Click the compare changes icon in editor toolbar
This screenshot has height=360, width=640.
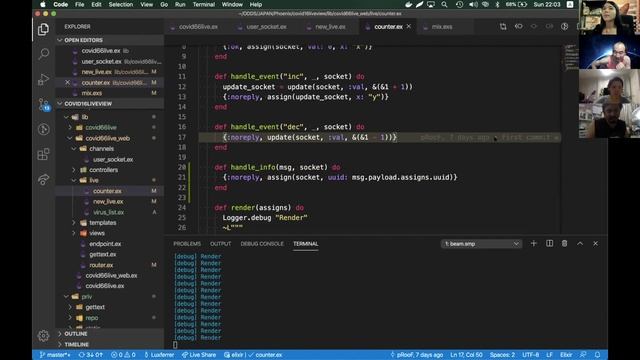(503, 27)
